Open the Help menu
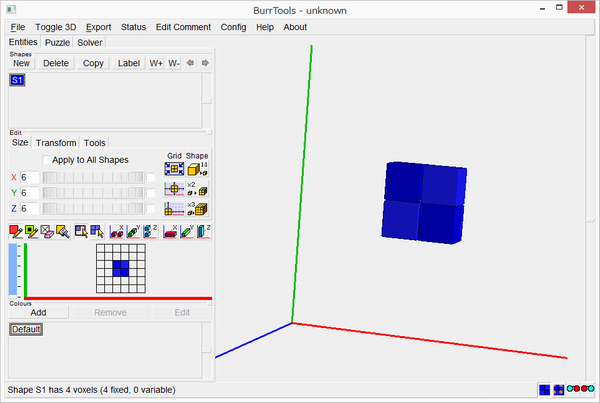The width and height of the screenshot is (600, 403). (x=265, y=27)
